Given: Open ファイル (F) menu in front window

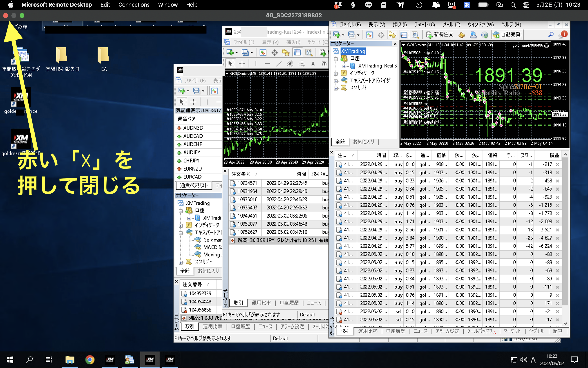Looking at the screenshot, I should tap(350, 25).
